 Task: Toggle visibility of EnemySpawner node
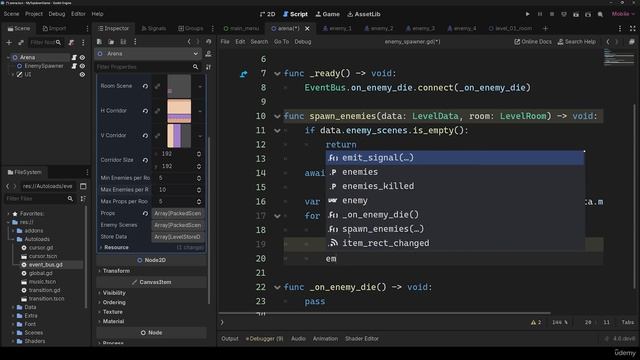(82, 66)
